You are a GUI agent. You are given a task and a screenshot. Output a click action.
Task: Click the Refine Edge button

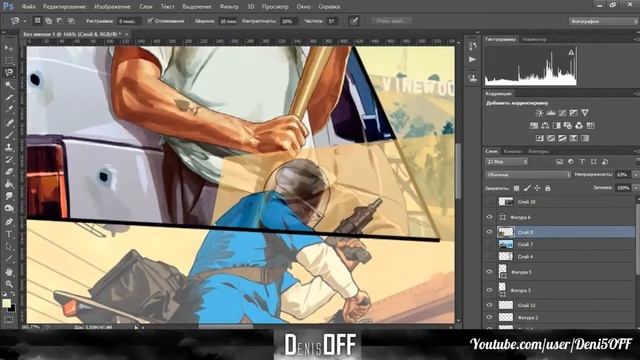[x=392, y=20]
